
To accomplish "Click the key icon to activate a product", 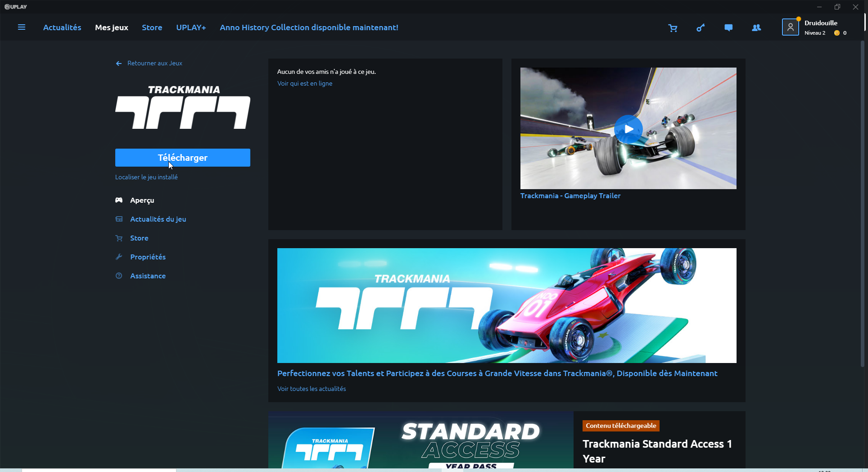I will pyautogui.click(x=701, y=27).
